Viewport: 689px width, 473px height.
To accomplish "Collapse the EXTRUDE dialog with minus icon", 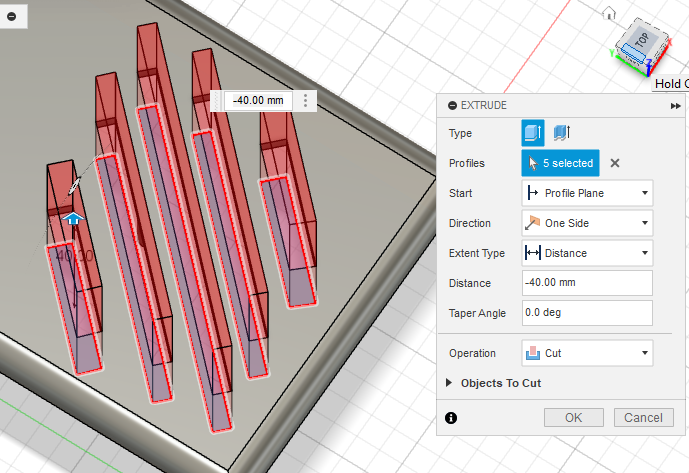I will pos(452,106).
